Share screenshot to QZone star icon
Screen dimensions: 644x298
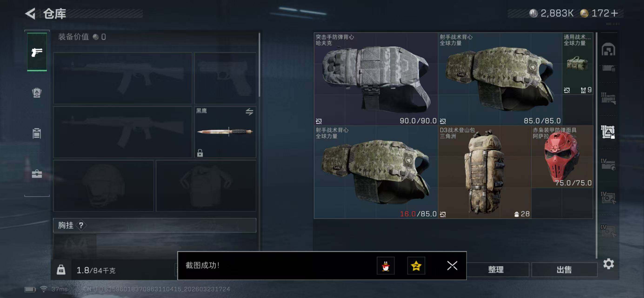click(416, 266)
